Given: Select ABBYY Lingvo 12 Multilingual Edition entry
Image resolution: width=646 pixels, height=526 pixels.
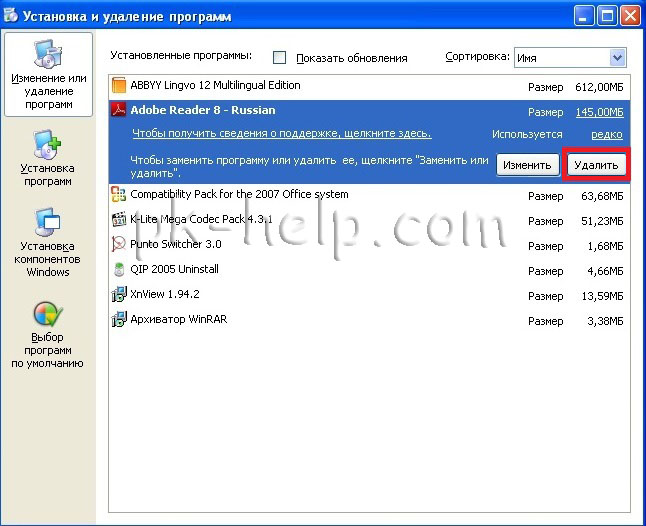Looking at the screenshot, I should point(369,87).
